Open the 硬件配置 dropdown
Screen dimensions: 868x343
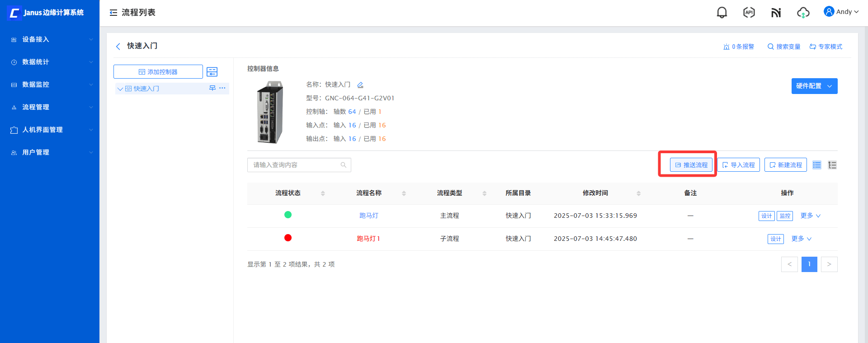tap(814, 86)
